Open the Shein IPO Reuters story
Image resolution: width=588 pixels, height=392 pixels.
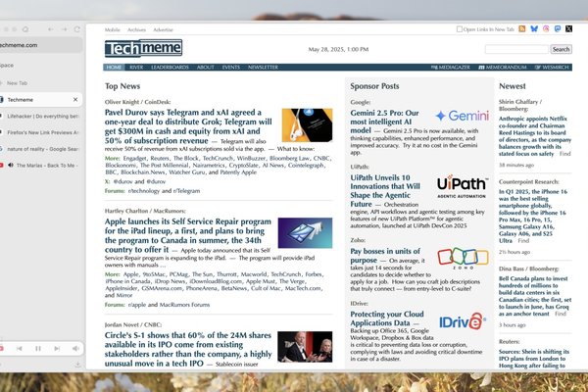[x=534, y=359]
